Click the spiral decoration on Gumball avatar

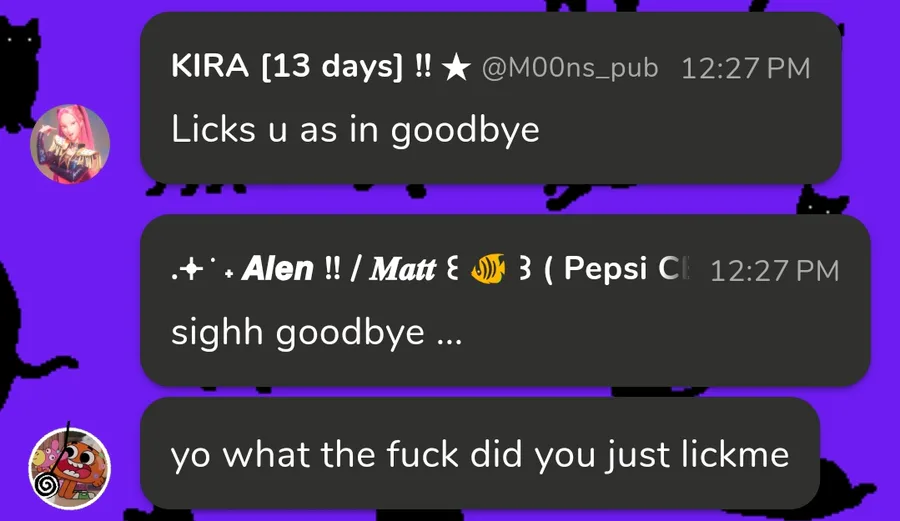click(x=46, y=485)
